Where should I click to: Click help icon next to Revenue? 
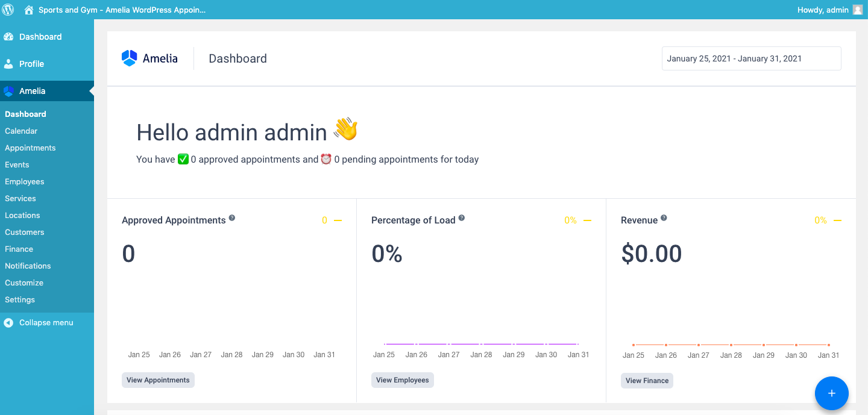coord(664,218)
